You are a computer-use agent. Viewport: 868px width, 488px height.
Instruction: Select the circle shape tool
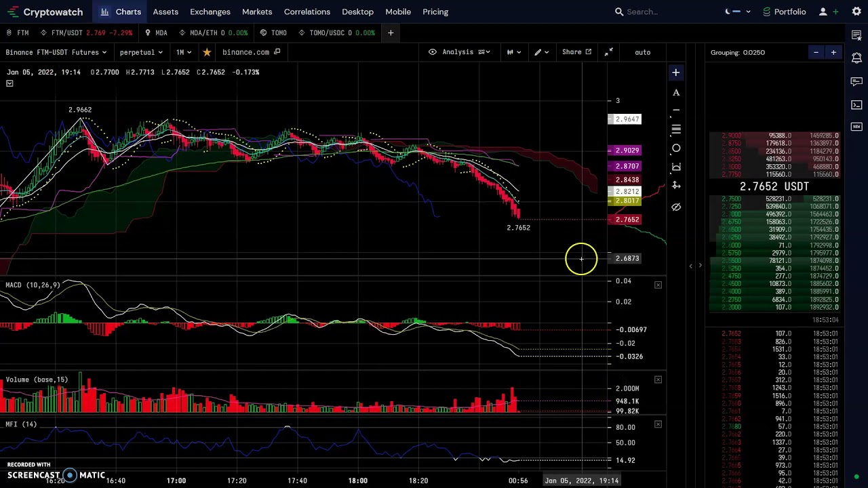(675, 148)
